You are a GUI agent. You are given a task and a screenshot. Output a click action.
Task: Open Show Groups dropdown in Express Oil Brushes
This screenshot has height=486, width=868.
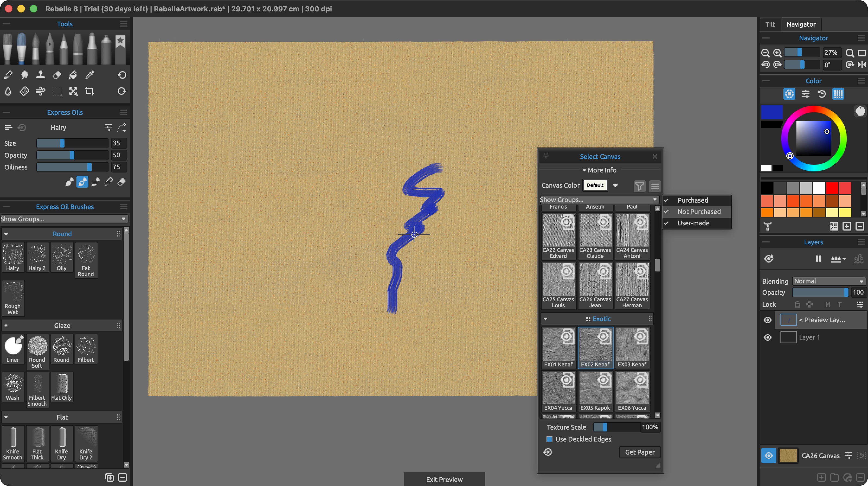tap(64, 219)
